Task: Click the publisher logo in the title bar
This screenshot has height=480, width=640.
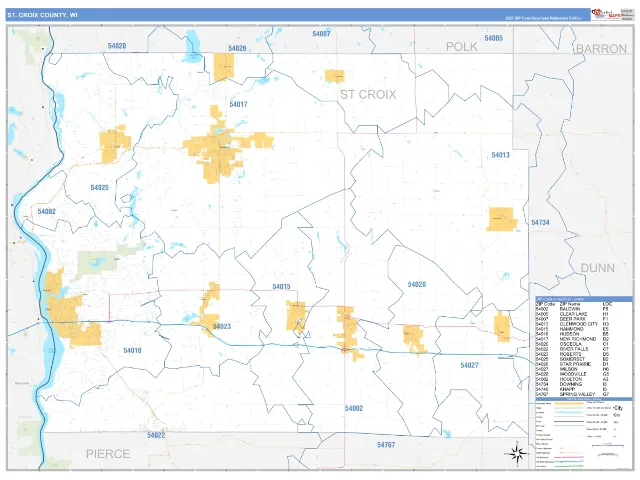Action: tap(606, 14)
